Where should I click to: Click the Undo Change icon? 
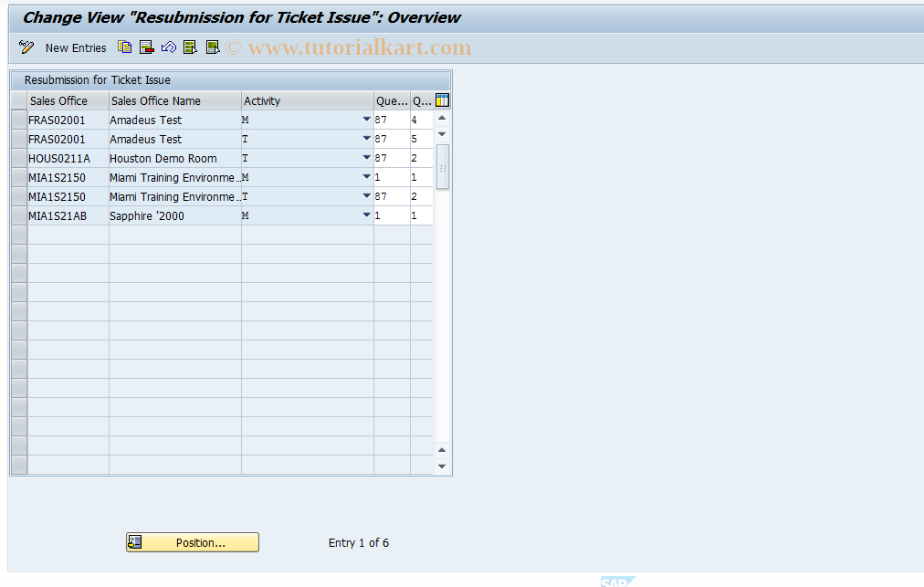(169, 47)
